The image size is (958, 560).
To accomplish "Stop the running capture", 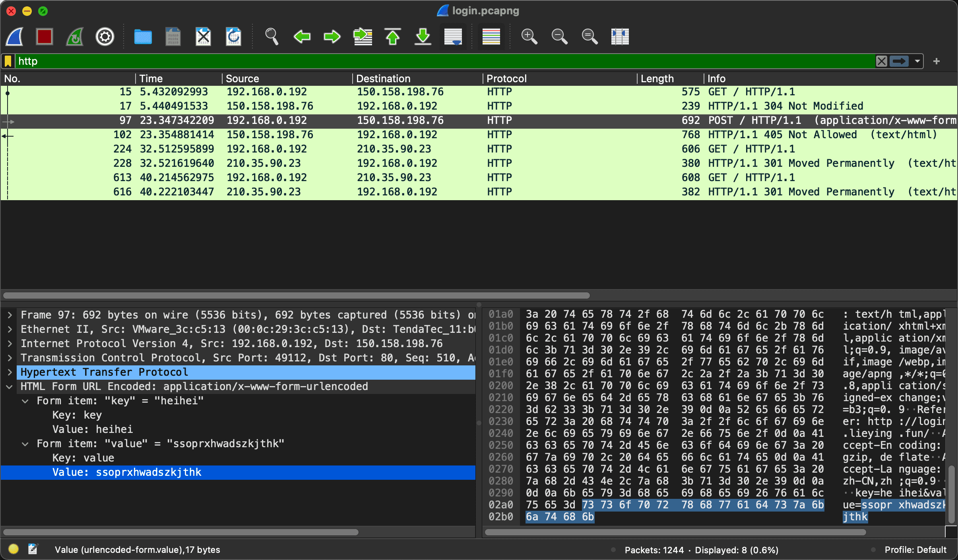I will [x=45, y=37].
